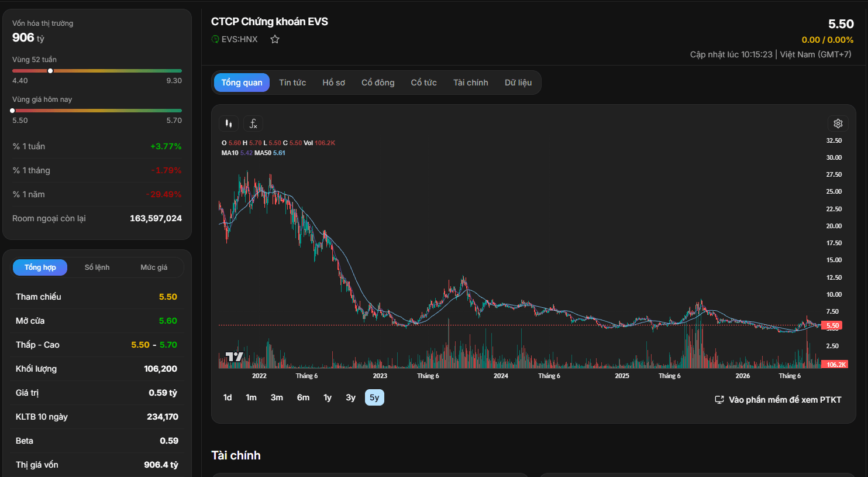
Task: Open the Tin tức tab
Action: [292, 83]
